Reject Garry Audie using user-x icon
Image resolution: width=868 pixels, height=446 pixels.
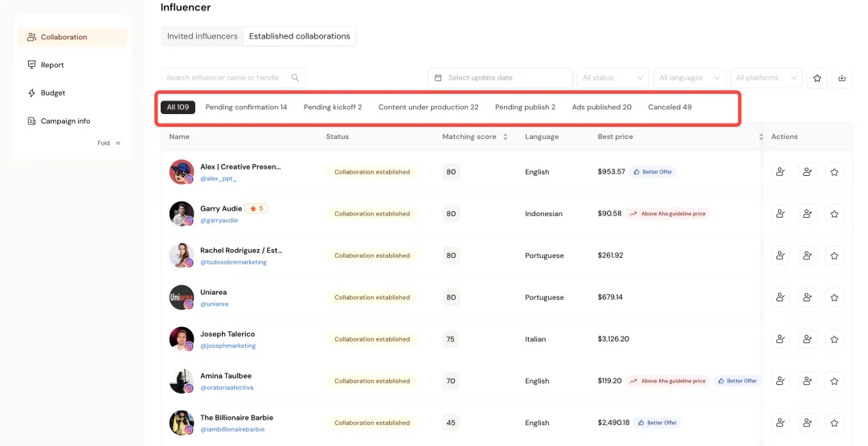(807, 214)
